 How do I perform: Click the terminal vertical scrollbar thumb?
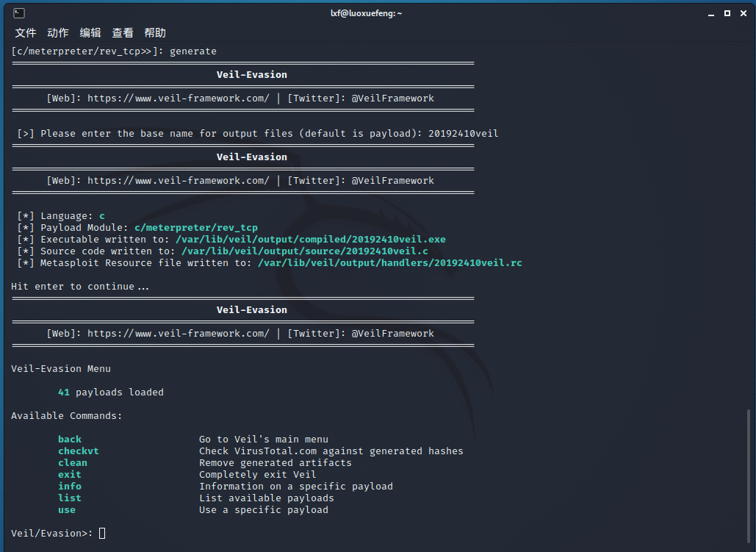748,478
